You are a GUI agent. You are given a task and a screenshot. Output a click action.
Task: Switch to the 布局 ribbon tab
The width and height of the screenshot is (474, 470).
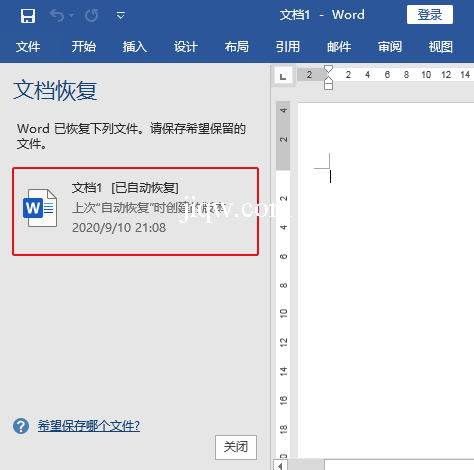pos(236,47)
